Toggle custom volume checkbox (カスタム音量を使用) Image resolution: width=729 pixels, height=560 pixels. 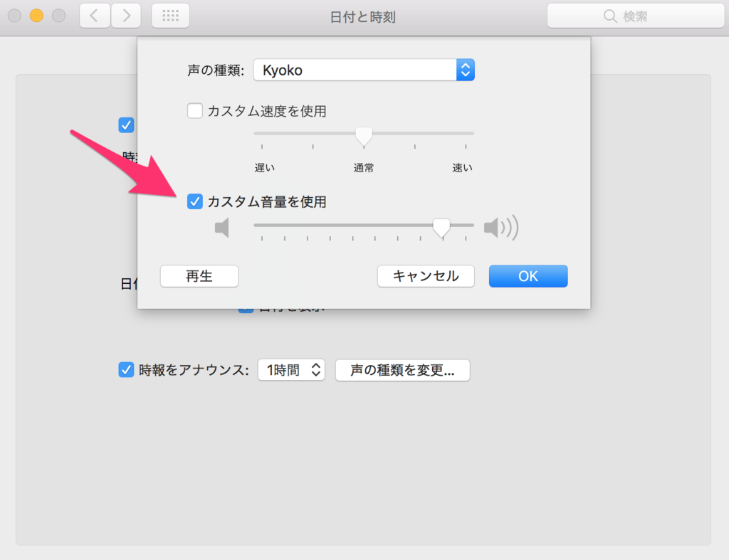coord(195,201)
